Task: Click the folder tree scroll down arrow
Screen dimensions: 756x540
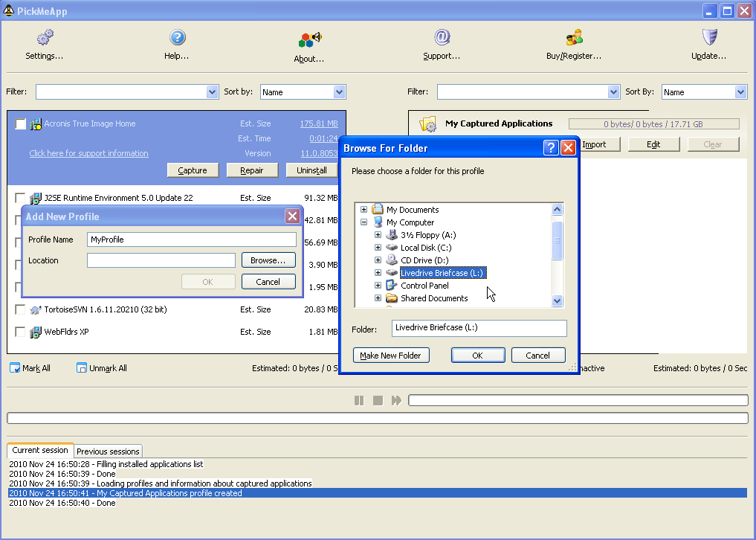Action: tap(557, 301)
